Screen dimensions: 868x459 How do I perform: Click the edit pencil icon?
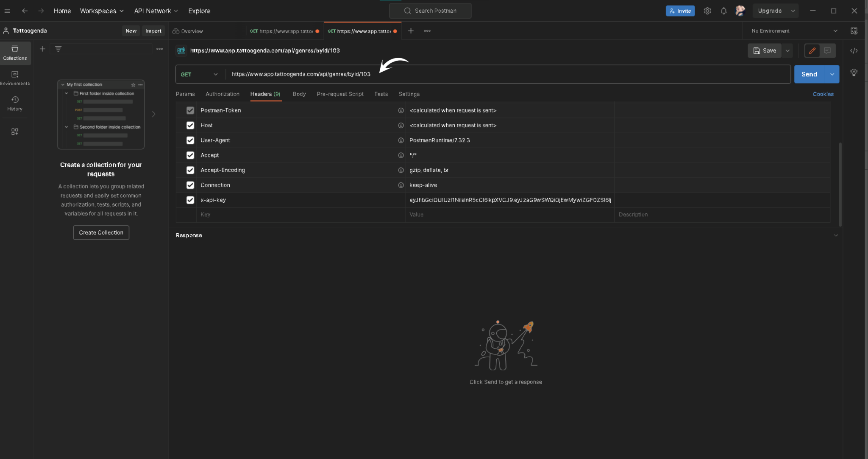pos(812,51)
